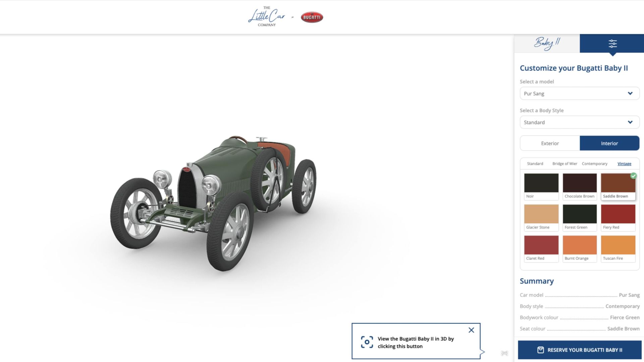Screen dimensions: 644x362
Task: Pick the Chocolate Brown swatch
Action: point(580,187)
